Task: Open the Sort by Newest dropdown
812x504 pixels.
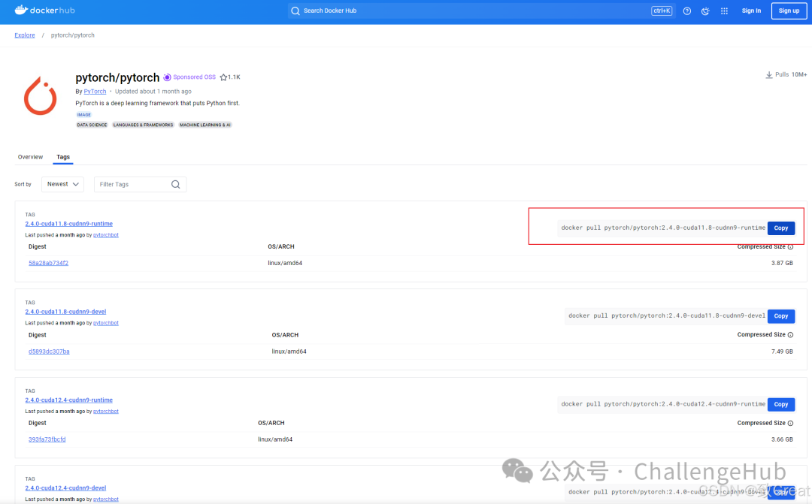Action: [x=62, y=184]
